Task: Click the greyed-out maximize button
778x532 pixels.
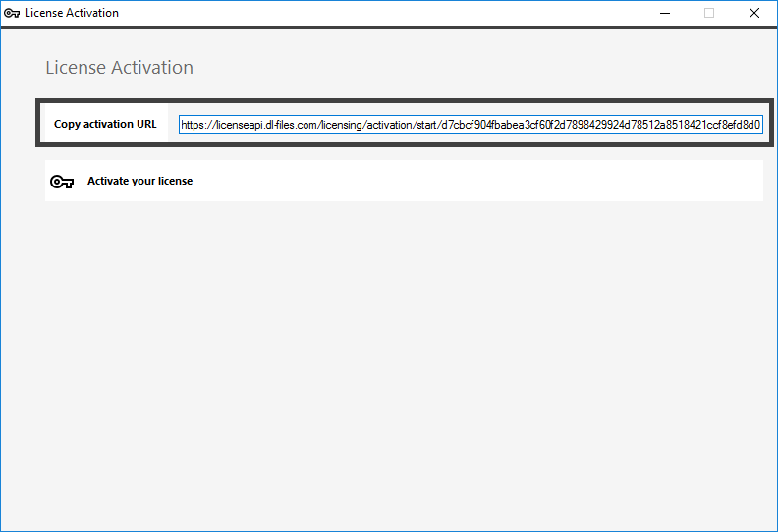Action: 708,13
